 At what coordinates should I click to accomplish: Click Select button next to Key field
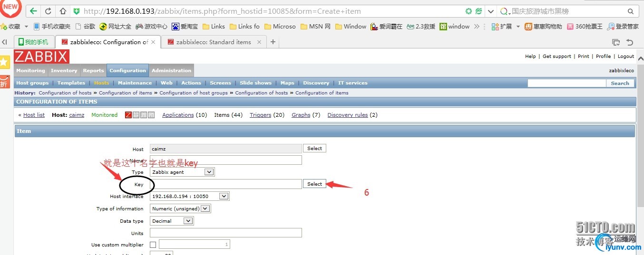pos(314,184)
